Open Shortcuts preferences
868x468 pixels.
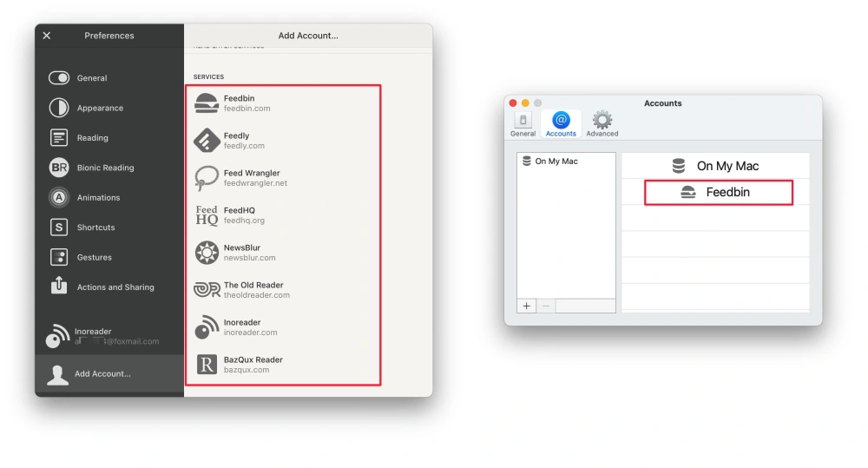tap(109, 227)
